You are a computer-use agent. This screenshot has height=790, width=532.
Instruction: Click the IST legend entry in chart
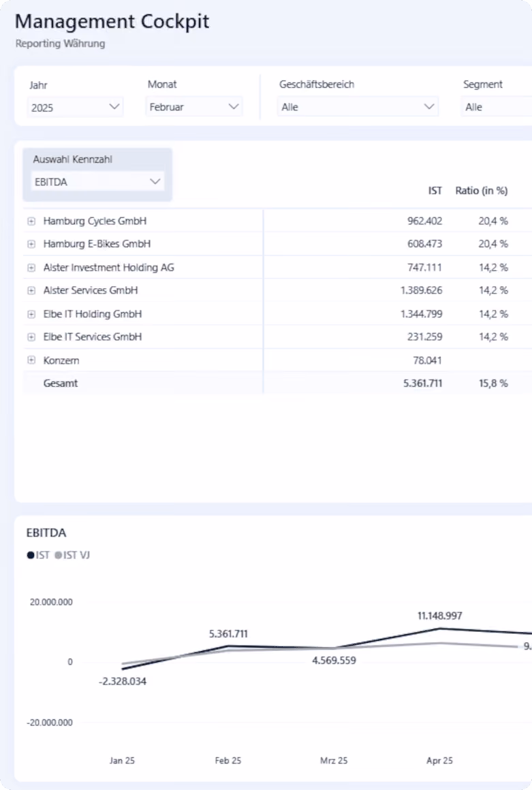(38, 555)
